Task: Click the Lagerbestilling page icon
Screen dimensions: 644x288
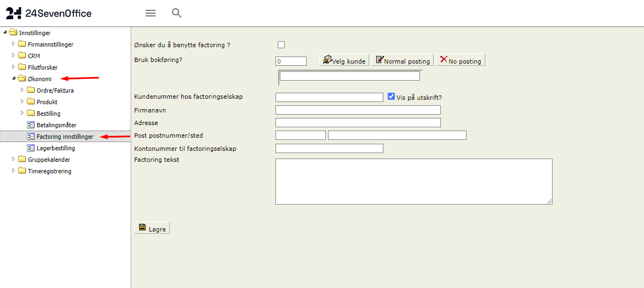Action: point(31,148)
